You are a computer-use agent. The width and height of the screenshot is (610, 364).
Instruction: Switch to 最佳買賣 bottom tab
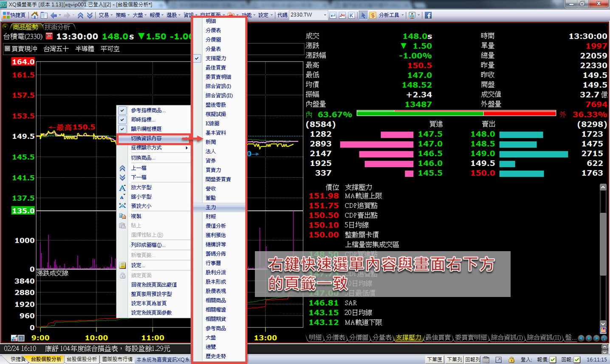(x=438, y=338)
